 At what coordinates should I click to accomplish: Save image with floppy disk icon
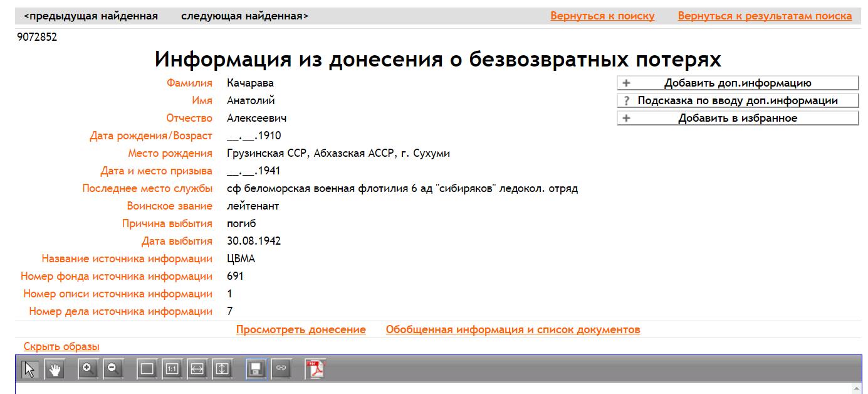coord(256,370)
